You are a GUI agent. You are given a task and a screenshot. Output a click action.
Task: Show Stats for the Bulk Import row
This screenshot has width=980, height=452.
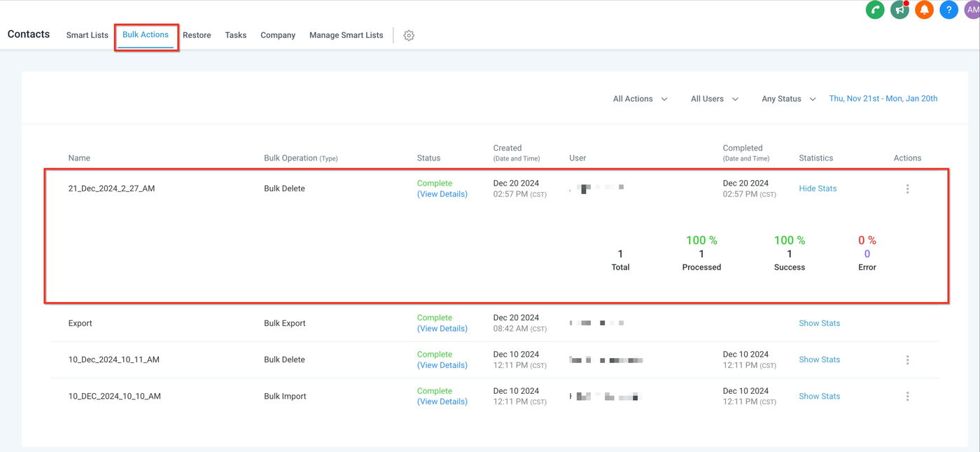point(819,396)
